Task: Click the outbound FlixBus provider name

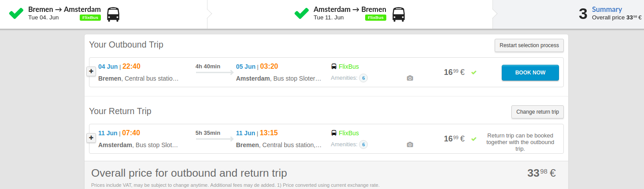Action: [349, 67]
